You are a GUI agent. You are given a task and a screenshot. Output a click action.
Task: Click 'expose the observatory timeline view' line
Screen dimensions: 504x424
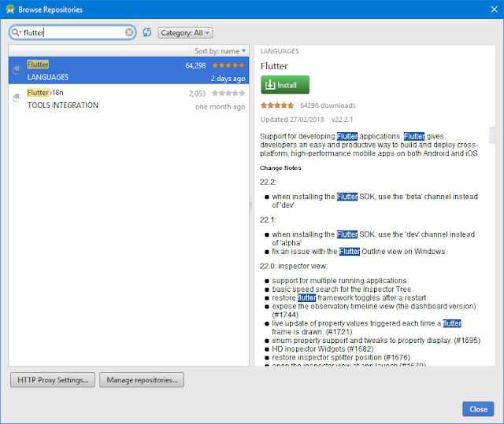tap(374, 311)
